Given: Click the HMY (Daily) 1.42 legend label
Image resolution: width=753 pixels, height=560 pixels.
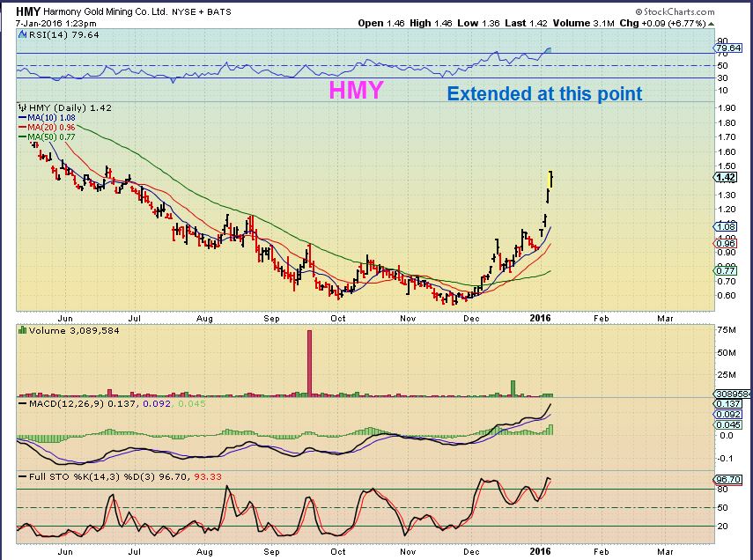Looking at the screenshot, I should click(x=70, y=107).
